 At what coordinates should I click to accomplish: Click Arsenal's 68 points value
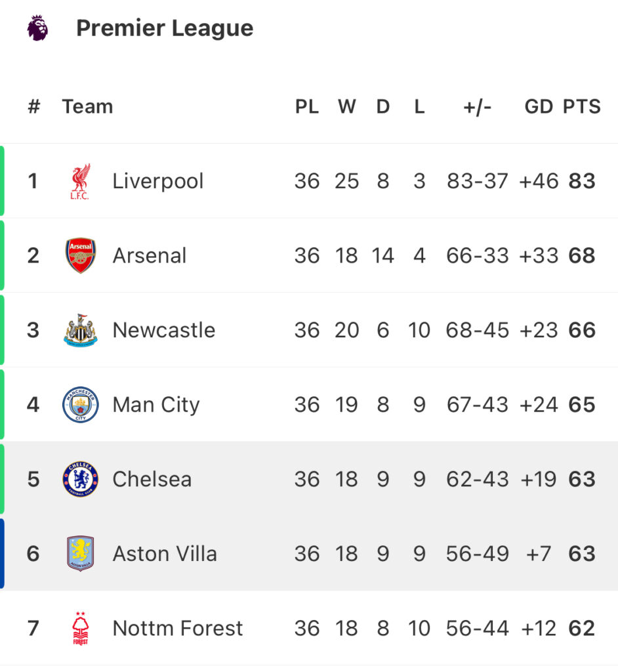pyautogui.click(x=581, y=255)
